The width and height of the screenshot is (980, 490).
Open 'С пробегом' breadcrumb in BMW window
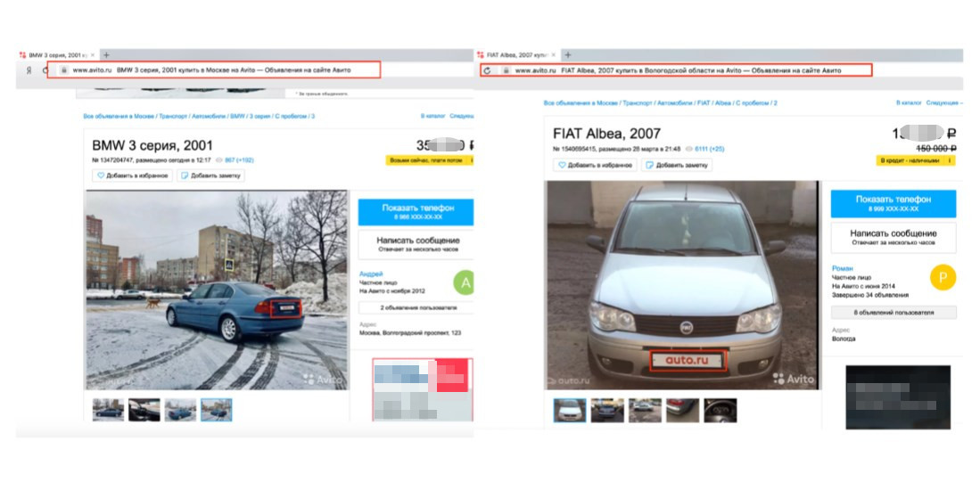tap(291, 116)
